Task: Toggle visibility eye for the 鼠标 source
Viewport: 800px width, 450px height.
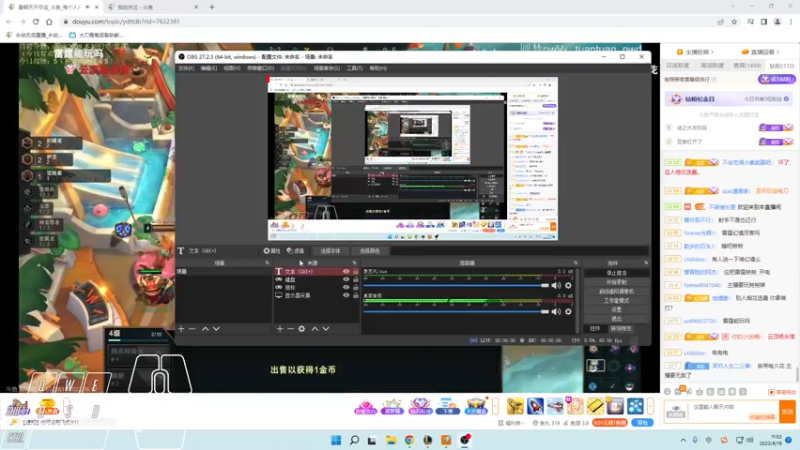Action: click(346, 287)
